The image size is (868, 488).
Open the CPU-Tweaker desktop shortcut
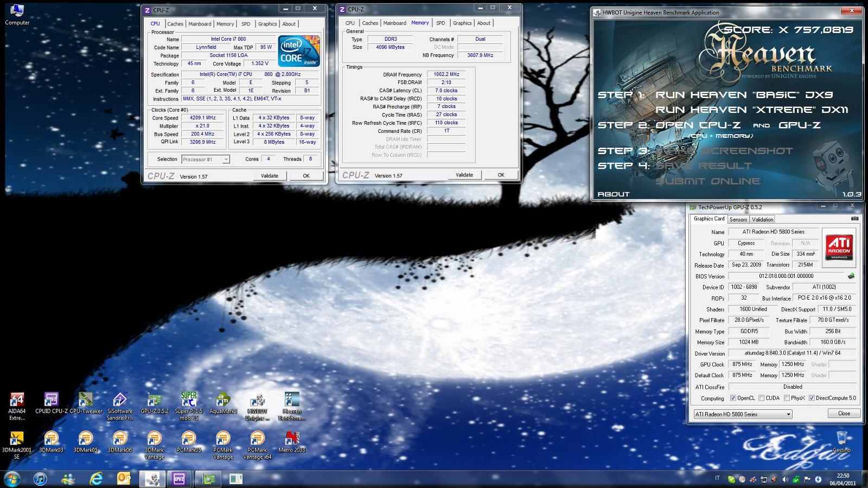click(x=86, y=403)
